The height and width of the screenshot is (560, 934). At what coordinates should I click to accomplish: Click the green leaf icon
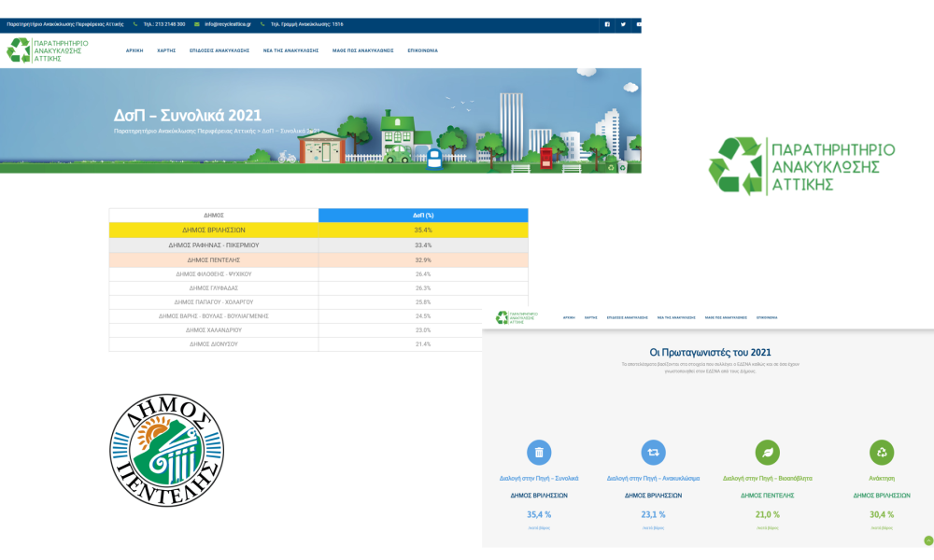pos(767,453)
